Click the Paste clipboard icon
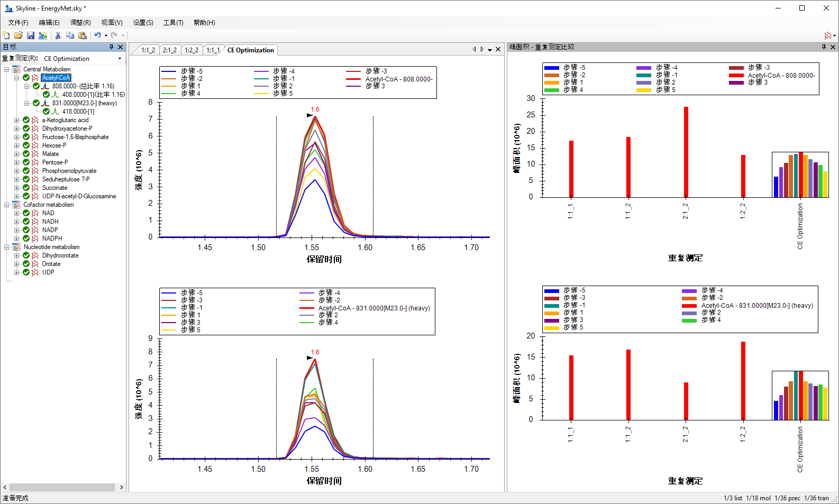 (x=83, y=35)
